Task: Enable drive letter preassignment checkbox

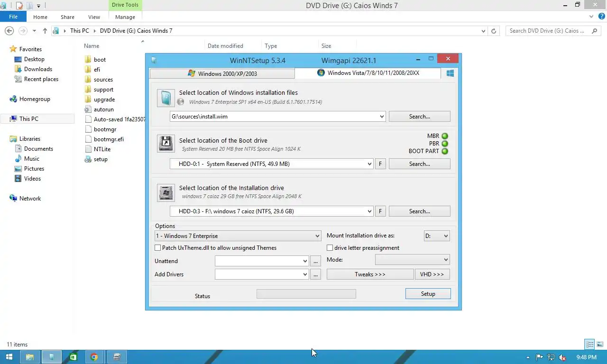Action: coord(330,248)
